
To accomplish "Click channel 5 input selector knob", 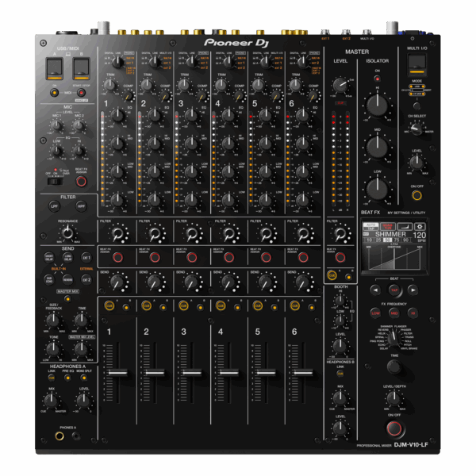I will pyautogui.click(x=266, y=62).
